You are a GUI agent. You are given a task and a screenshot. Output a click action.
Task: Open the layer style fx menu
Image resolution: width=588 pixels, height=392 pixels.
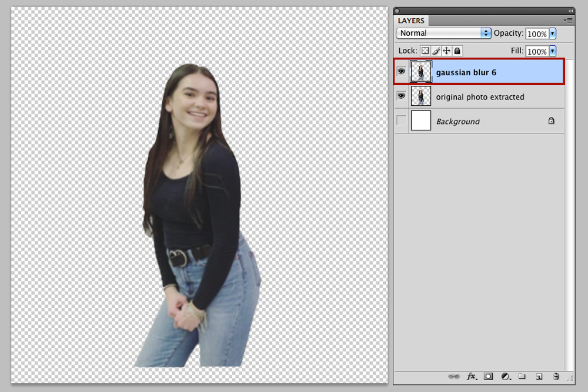click(472, 376)
